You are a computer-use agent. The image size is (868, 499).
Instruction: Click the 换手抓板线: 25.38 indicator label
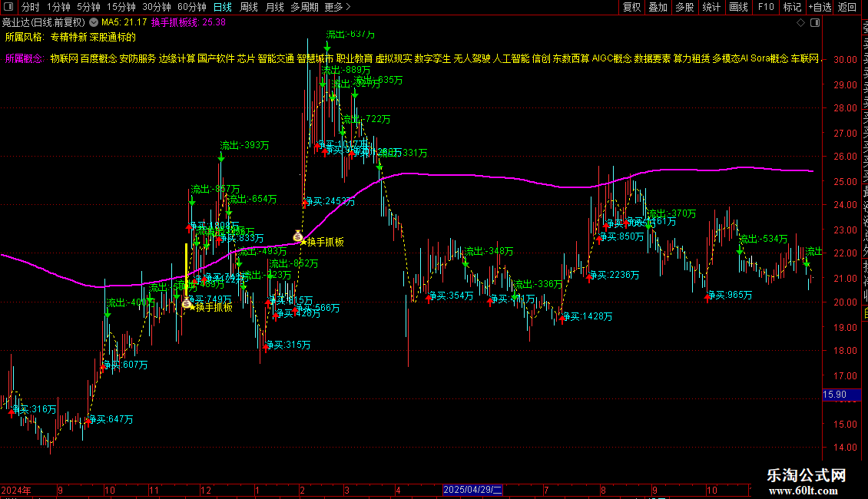[188, 23]
